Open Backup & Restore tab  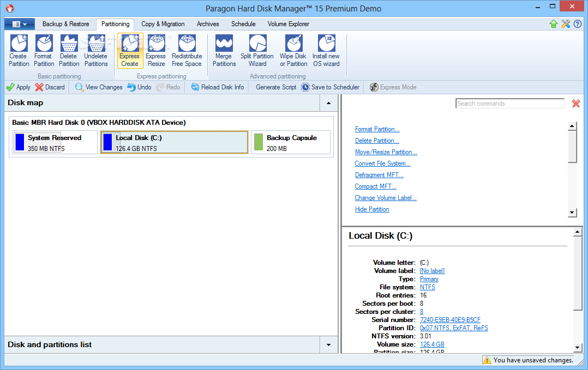[x=65, y=24]
